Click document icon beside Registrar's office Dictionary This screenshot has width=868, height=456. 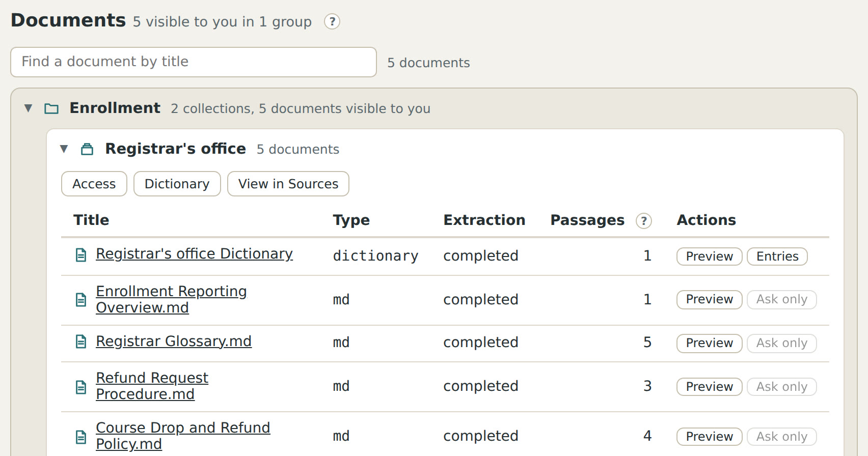click(81, 255)
